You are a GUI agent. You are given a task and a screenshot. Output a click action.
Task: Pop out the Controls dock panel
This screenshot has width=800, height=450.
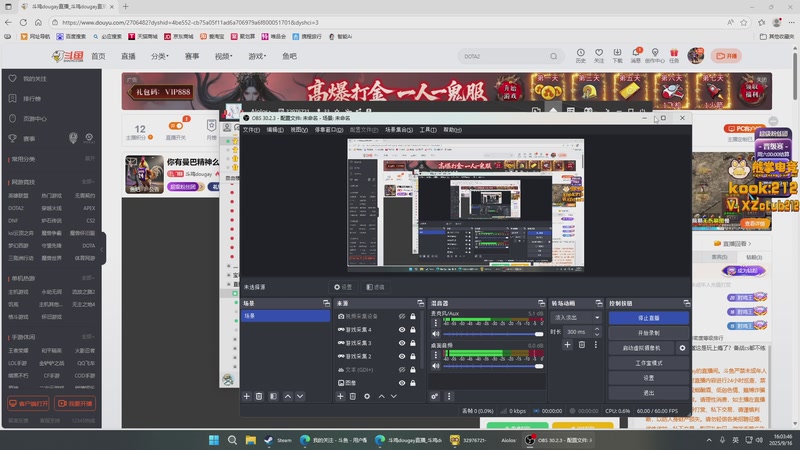(x=686, y=303)
